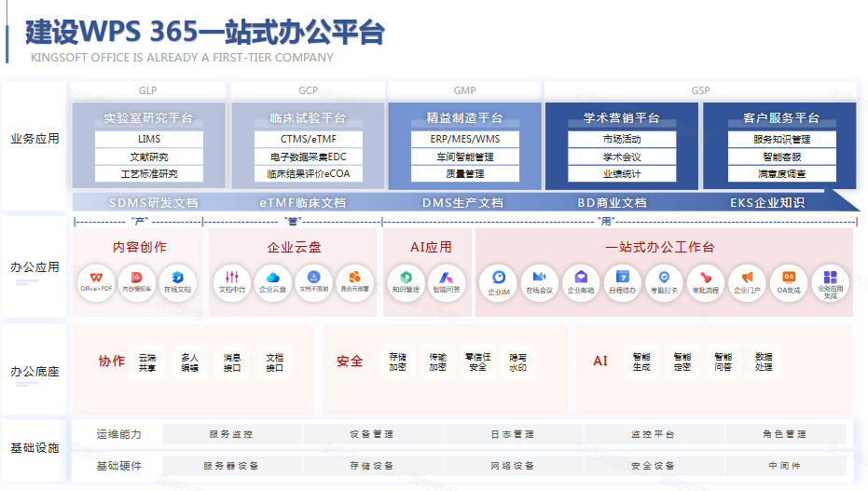Click the EKS企业知识 label
This screenshot has height=491, width=868.
pos(767,203)
